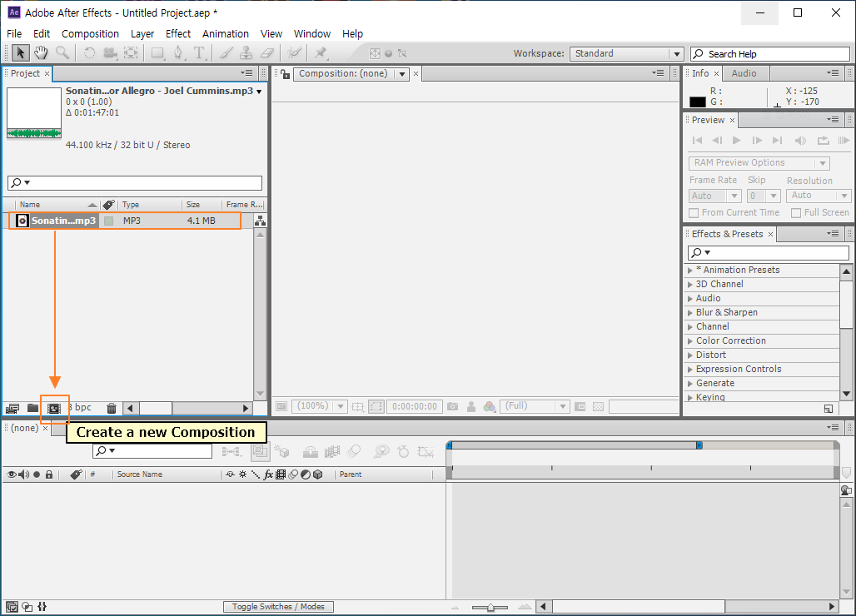
Task: Adjust timeline zoom slider
Action: point(490,607)
